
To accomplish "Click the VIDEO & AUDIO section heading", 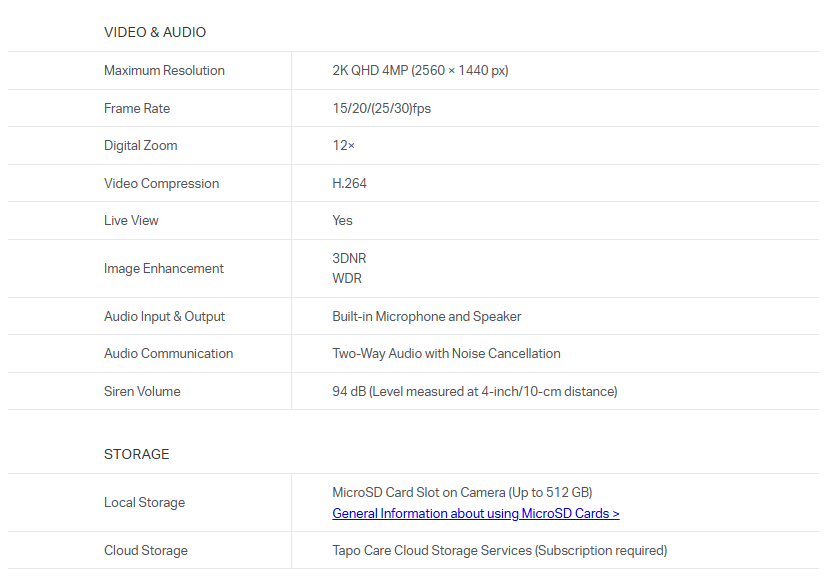I will click(x=155, y=32).
